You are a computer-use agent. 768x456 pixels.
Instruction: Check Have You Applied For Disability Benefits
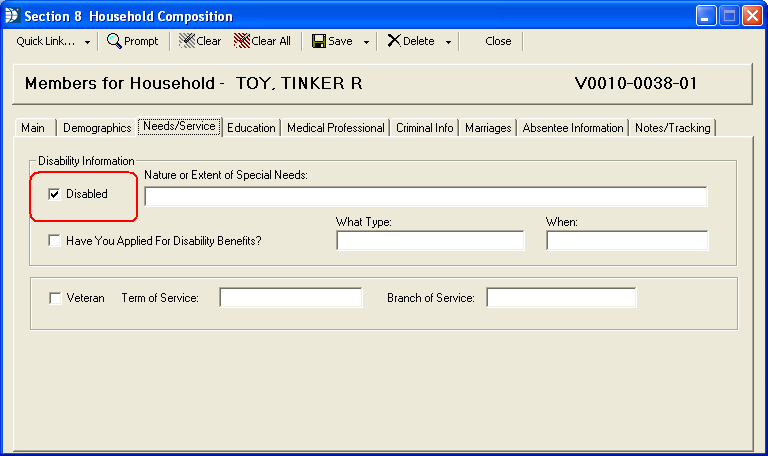[x=54, y=240]
